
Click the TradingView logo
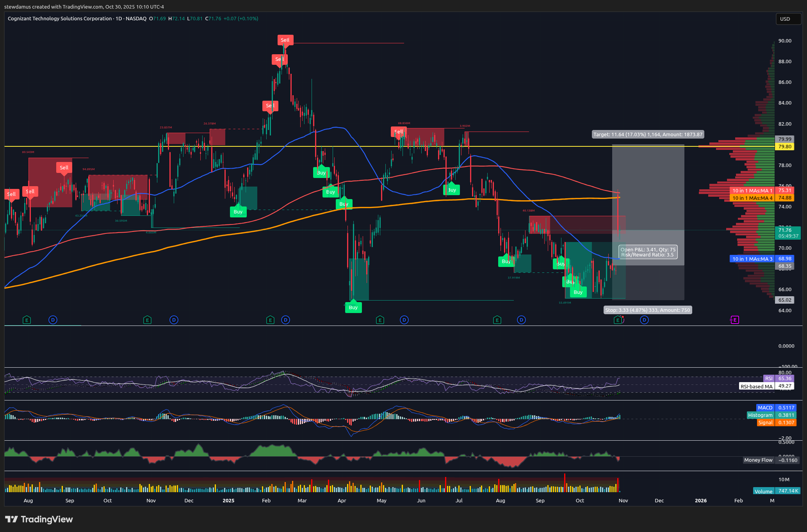coord(39,519)
